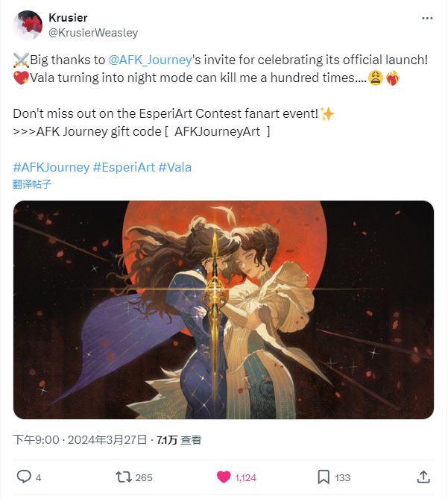The width and height of the screenshot is (448, 499).
Task: Open the @AFK_Journey mention link
Action: (150, 60)
